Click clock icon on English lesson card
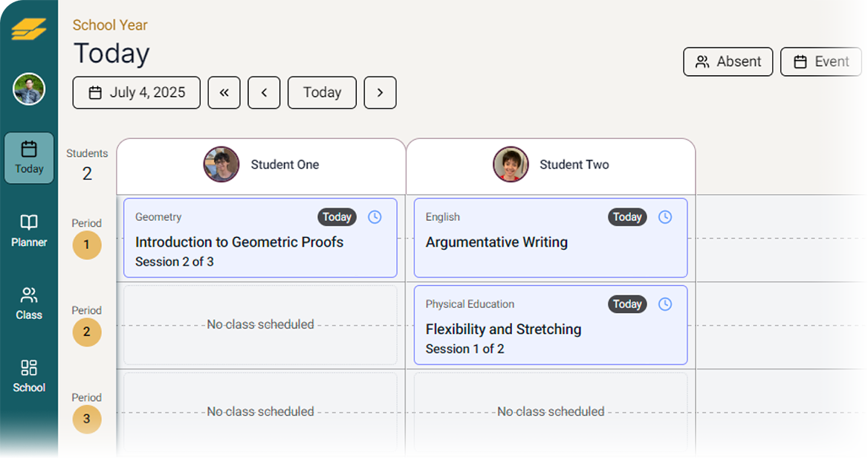 665,217
